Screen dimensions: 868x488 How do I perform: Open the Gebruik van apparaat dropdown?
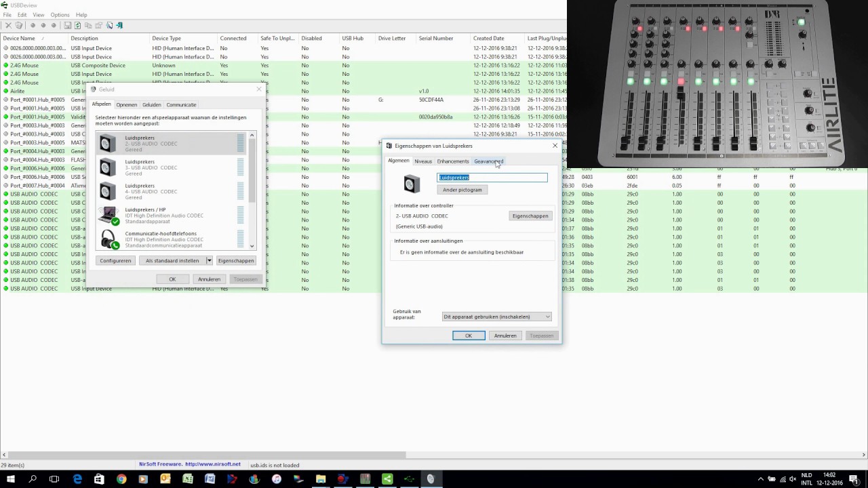click(x=496, y=317)
